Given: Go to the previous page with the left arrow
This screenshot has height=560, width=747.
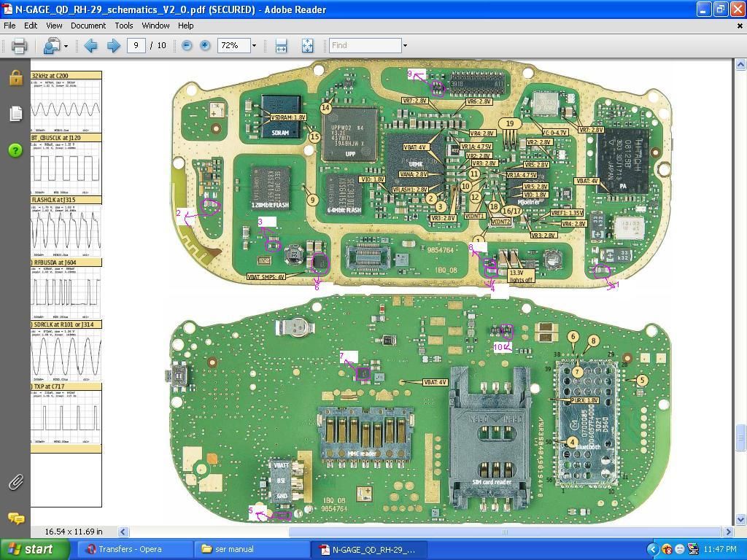Looking at the screenshot, I should click(x=90, y=46).
